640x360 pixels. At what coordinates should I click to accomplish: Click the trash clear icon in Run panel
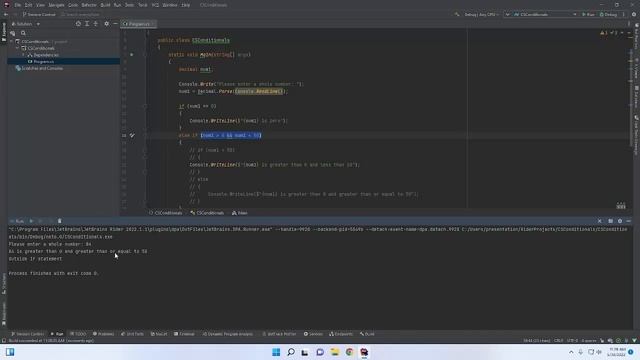(x=60, y=221)
